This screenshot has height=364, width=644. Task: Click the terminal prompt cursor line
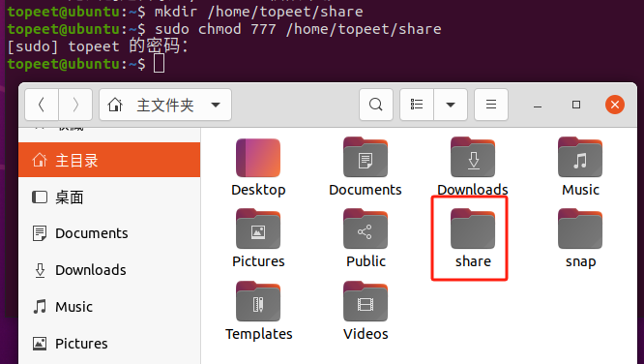tap(86, 64)
